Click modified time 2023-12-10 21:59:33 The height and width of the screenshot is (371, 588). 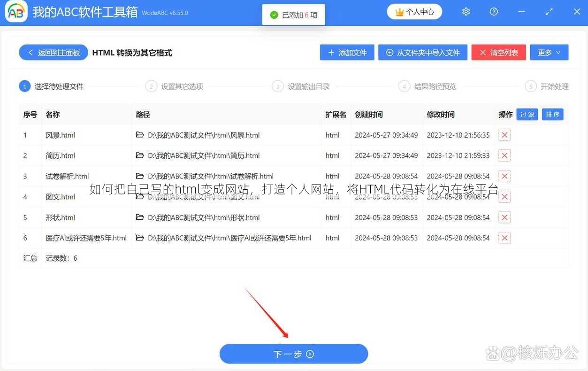pos(458,155)
